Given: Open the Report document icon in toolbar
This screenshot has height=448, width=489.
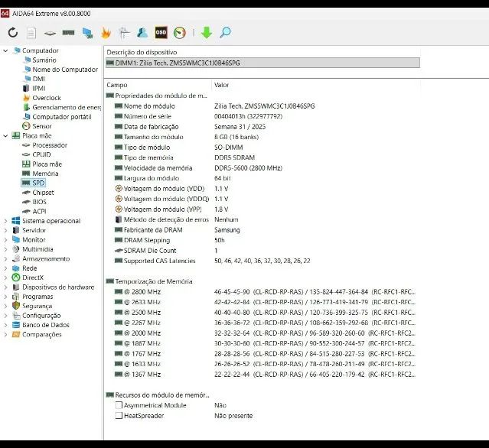Looking at the screenshot, I should [31, 32].
